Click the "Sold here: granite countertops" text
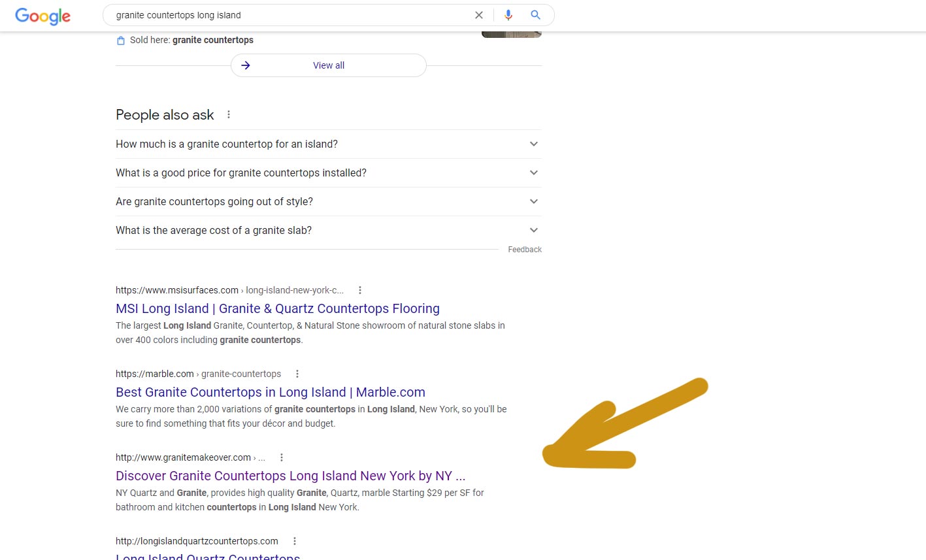 (191, 40)
